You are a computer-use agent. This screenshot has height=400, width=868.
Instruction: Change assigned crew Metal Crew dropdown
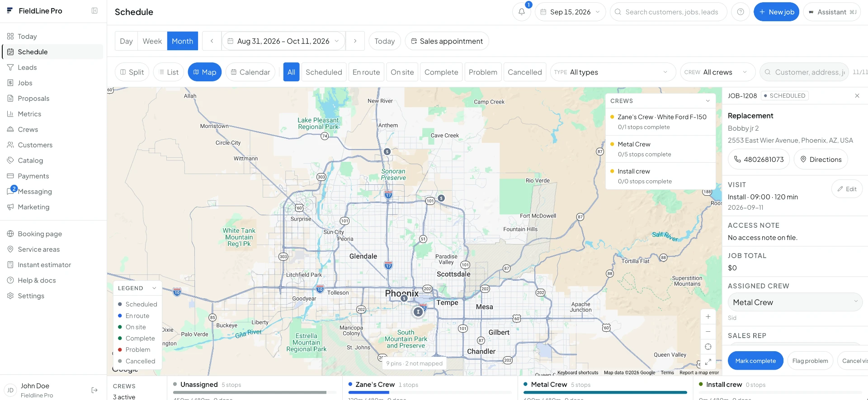coord(795,302)
